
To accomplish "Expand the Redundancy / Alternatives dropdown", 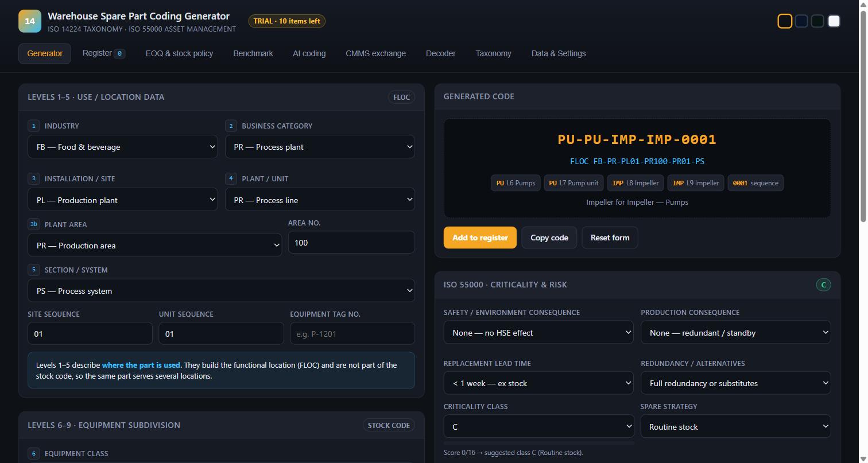I will (x=736, y=383).
